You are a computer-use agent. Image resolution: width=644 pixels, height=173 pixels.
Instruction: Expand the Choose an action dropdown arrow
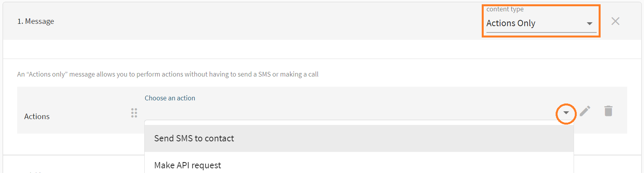566,113
